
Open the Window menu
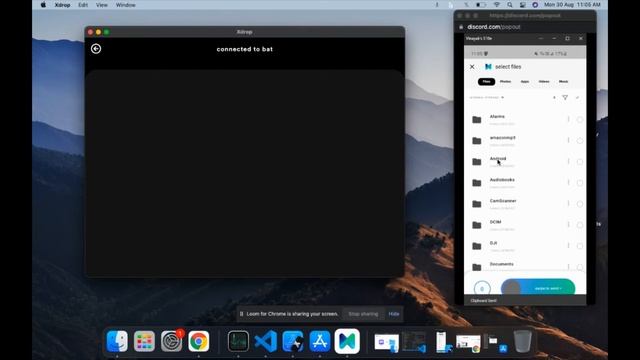tap(125, 5)
